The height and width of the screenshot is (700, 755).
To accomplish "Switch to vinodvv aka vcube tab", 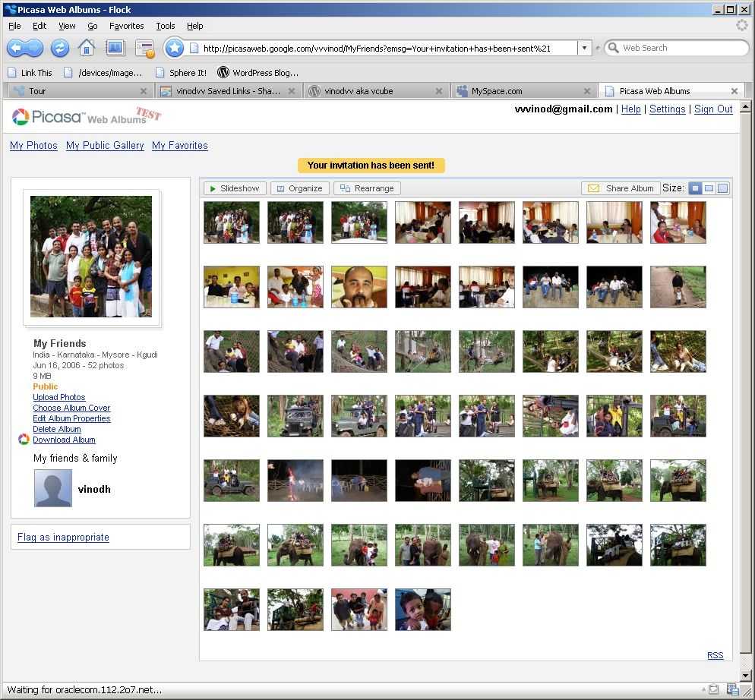I will tap(375, 91).
